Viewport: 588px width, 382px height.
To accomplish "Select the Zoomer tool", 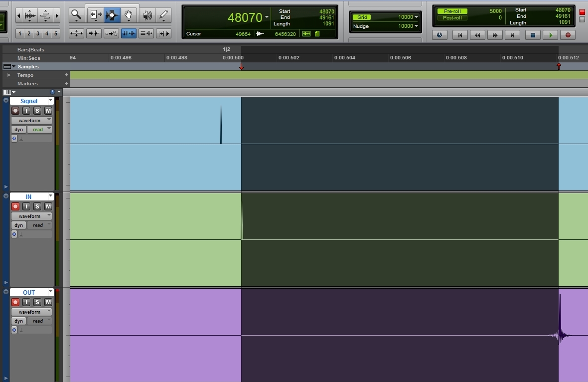I will [76, 15].
